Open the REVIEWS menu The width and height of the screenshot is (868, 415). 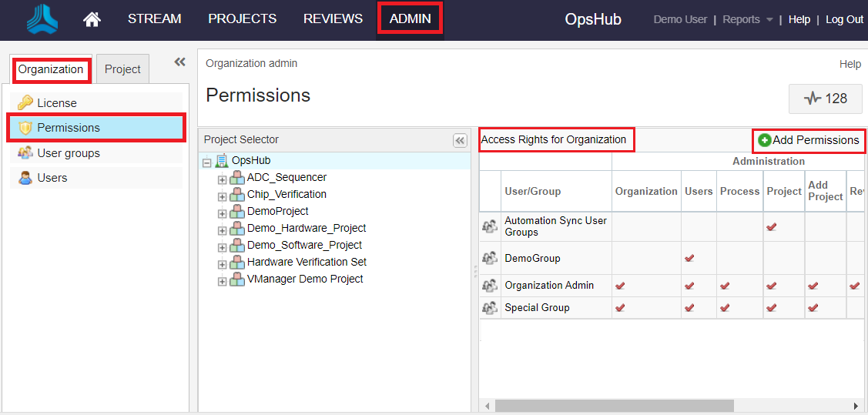[333, 18]
